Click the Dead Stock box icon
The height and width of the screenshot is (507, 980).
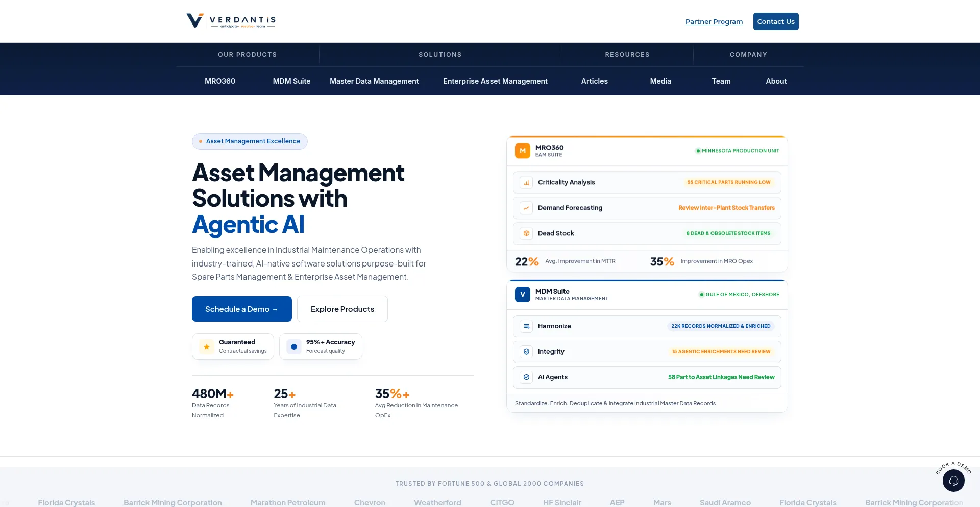point(526,233)
